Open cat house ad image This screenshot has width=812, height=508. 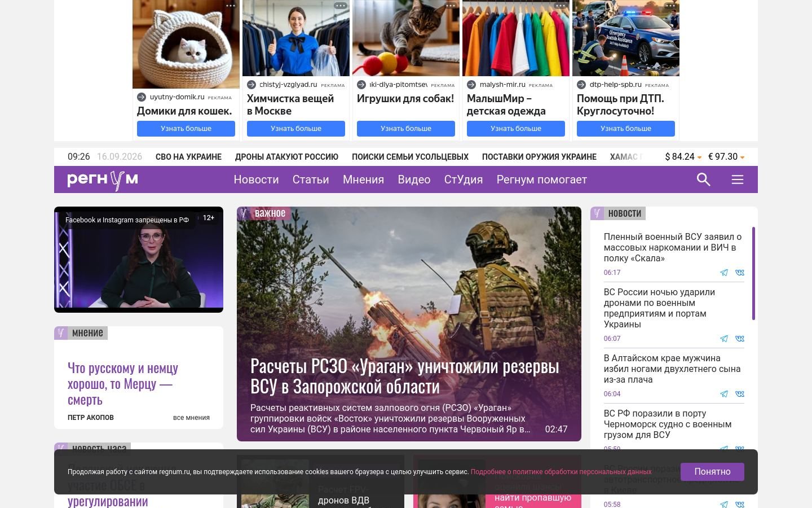click(186, 44)
